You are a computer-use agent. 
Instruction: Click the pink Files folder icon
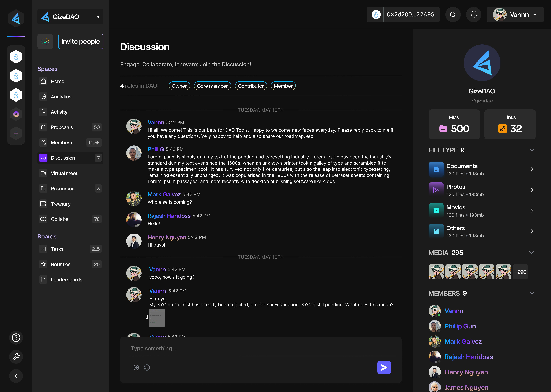point(443,129)
